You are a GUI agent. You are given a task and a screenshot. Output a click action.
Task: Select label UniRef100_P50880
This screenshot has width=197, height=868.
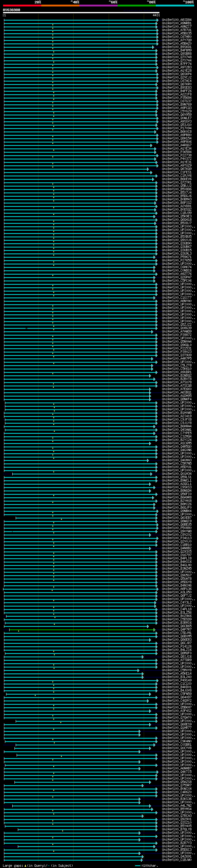click(x=177, y=528)
